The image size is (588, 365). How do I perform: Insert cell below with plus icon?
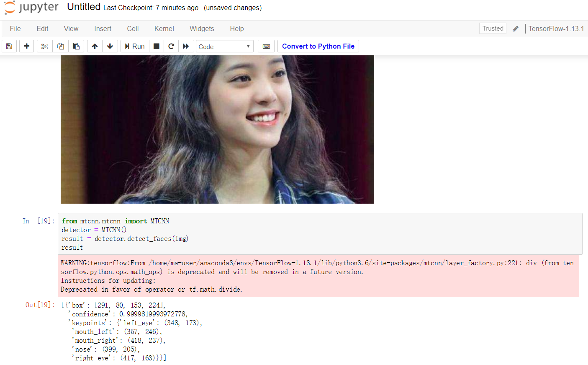point(27,46)
